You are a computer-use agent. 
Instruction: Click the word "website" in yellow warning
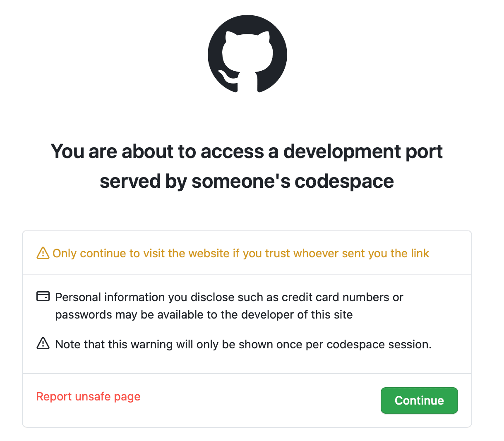pyautogui.click(x=207, y=253)
